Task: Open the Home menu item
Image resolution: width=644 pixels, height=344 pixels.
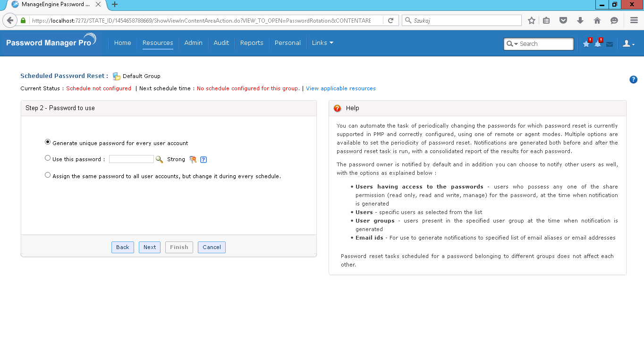Action: [123, 43]
